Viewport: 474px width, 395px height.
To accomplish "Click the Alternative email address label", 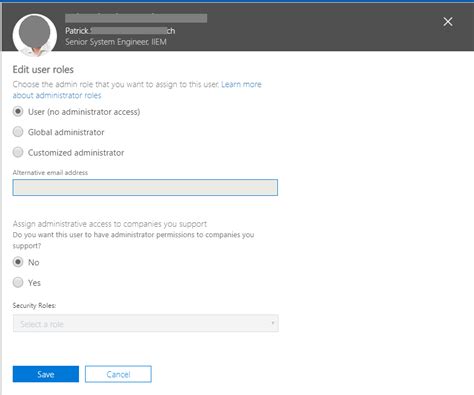I will tap(50, 172).
